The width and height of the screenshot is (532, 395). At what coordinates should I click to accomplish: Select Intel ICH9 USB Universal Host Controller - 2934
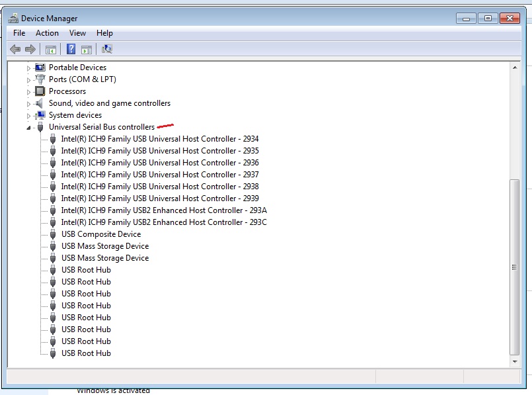pos(160,139)
